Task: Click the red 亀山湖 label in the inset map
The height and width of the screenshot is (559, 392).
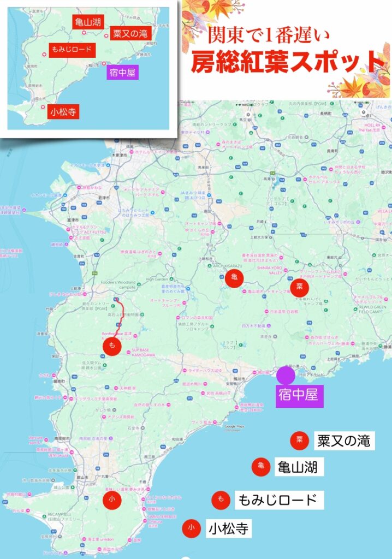Action: click(x=87, y=22)
